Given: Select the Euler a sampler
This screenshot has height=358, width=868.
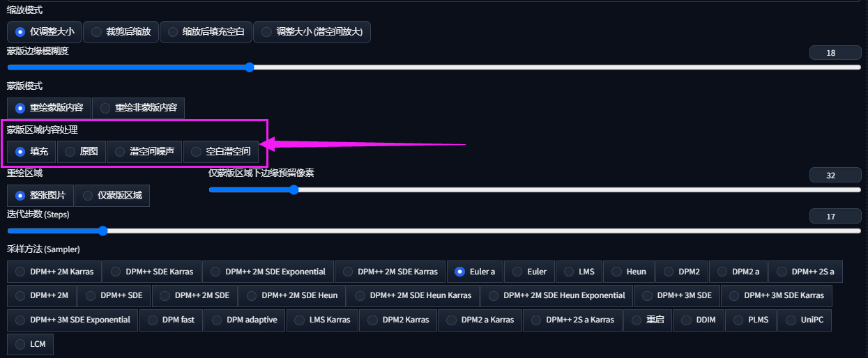Looking at the screenshot, I should (475, 272).
